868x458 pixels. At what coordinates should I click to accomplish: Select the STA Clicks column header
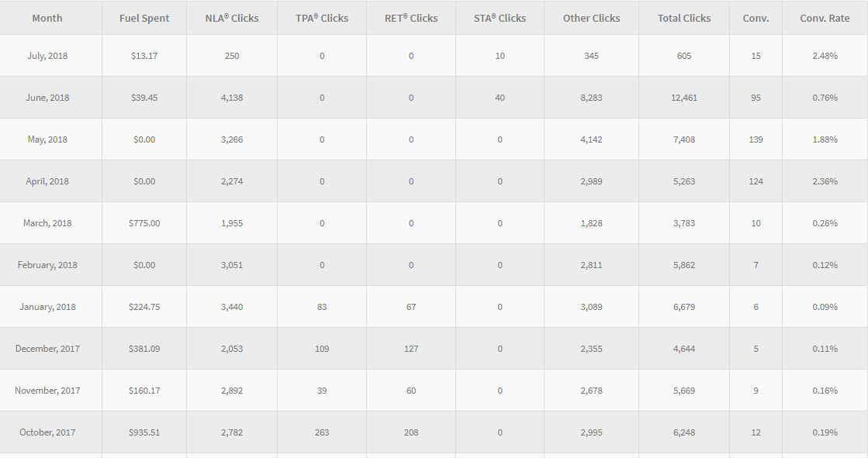(x=500, y=19)
